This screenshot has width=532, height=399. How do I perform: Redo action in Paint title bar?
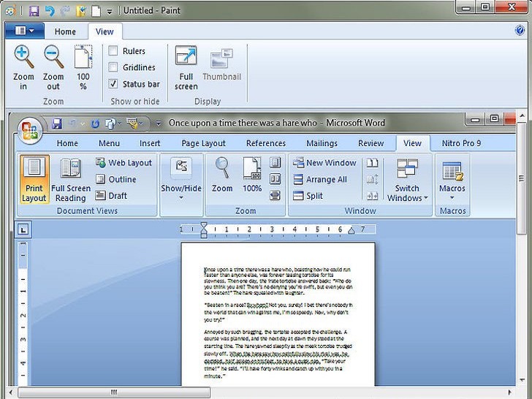pyautogui.click(x=65, y=11)
